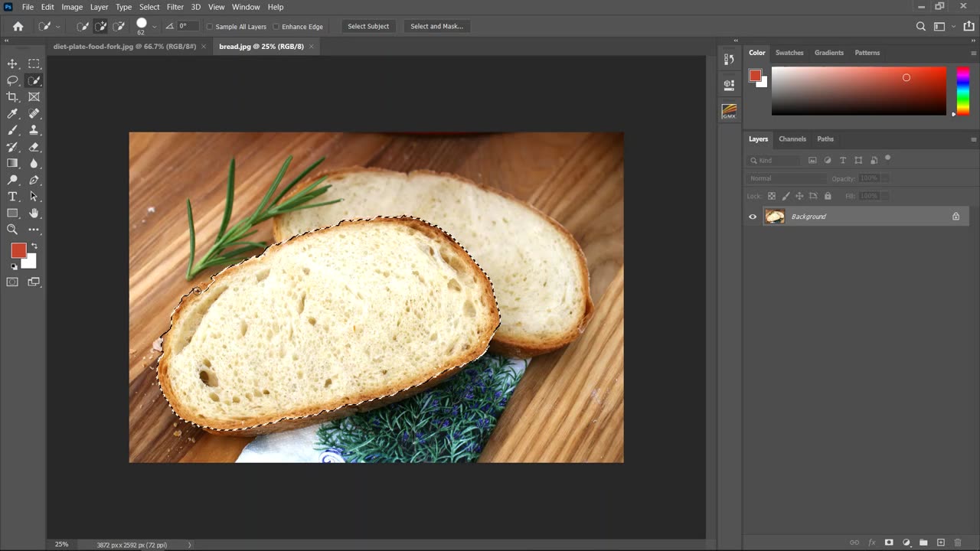Image resolution: width=980 pixels, height=551 pixels.
Task: Open the Normal blend mode dropdown
Action: pos(786,178)
